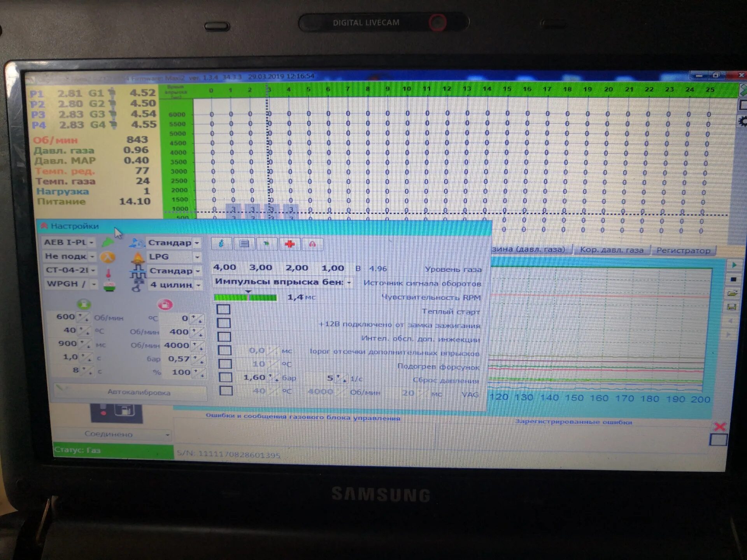The image size is (747, 560).
Task: Open a saved recording with the folder icon
Action: coord(733,293)
